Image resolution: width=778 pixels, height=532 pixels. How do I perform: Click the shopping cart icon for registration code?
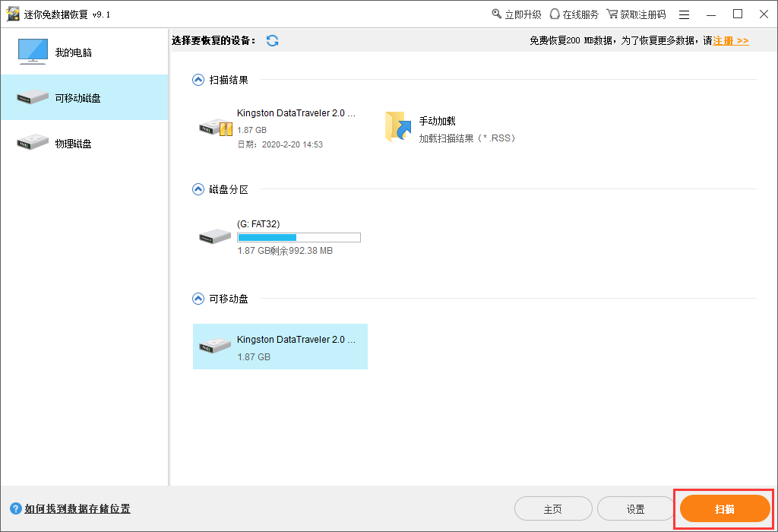(612, 14)
